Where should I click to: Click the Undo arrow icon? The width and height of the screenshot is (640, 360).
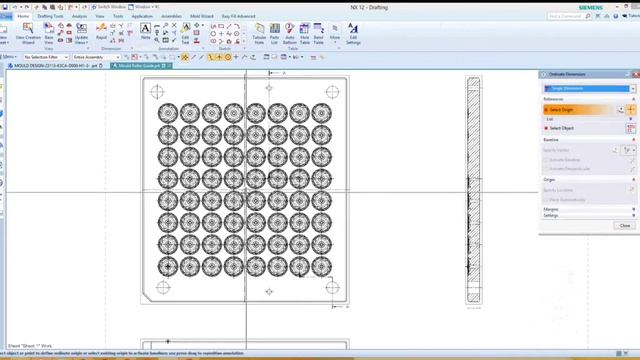pyautogui.click(x=15, y=7)
